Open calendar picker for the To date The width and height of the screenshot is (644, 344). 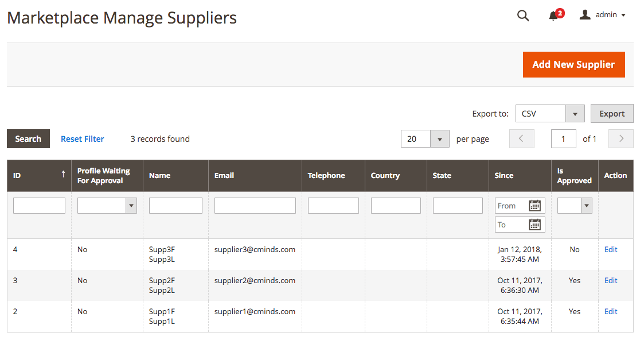[534, 225]
